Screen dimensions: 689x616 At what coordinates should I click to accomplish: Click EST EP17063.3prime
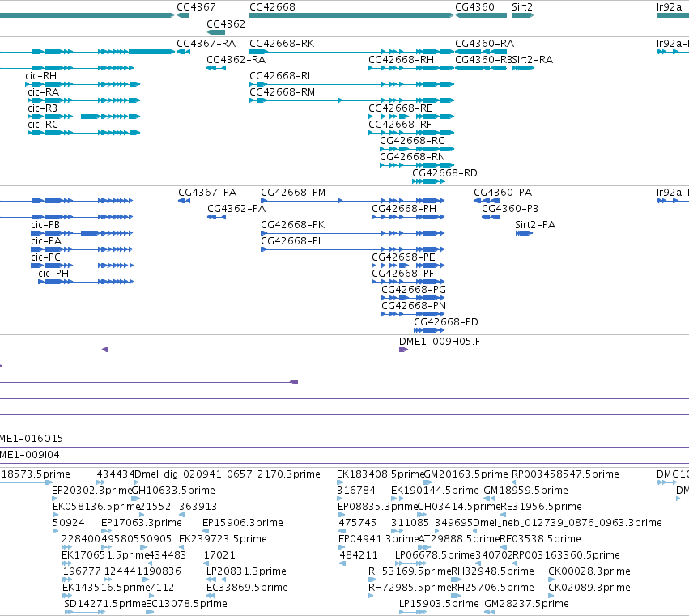[x=142, y=523]
